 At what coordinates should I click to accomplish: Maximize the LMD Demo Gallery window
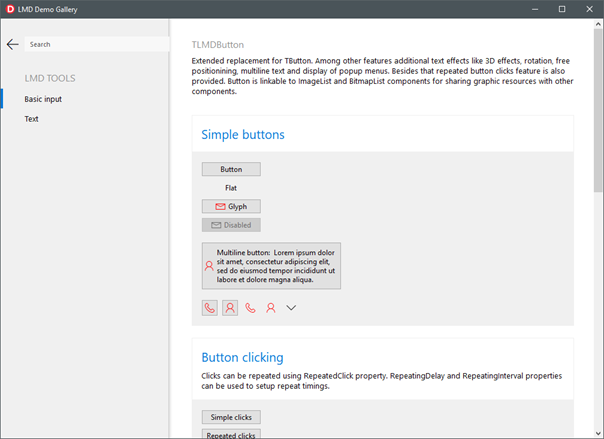(x=561, y=9)
